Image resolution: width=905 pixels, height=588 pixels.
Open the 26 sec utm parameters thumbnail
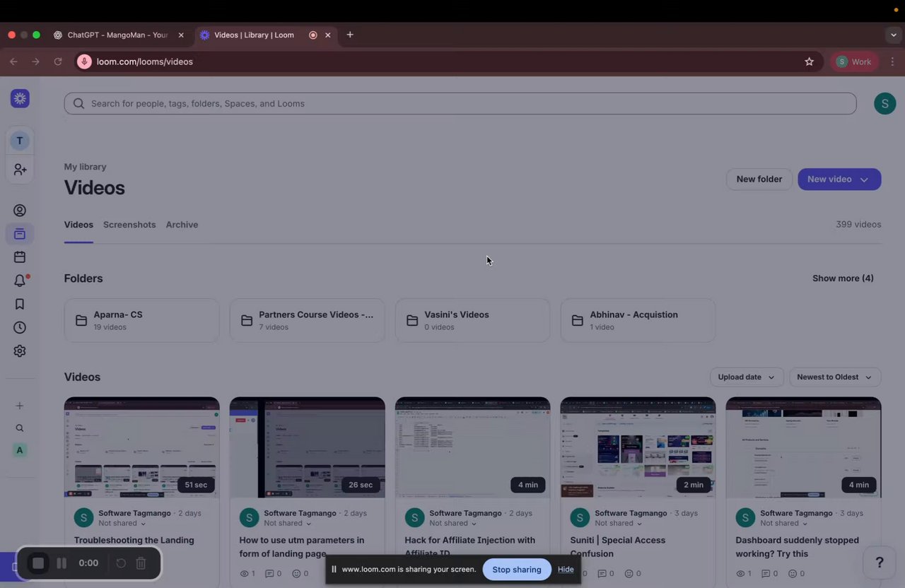pyautogui.click(x=308, y=447)
